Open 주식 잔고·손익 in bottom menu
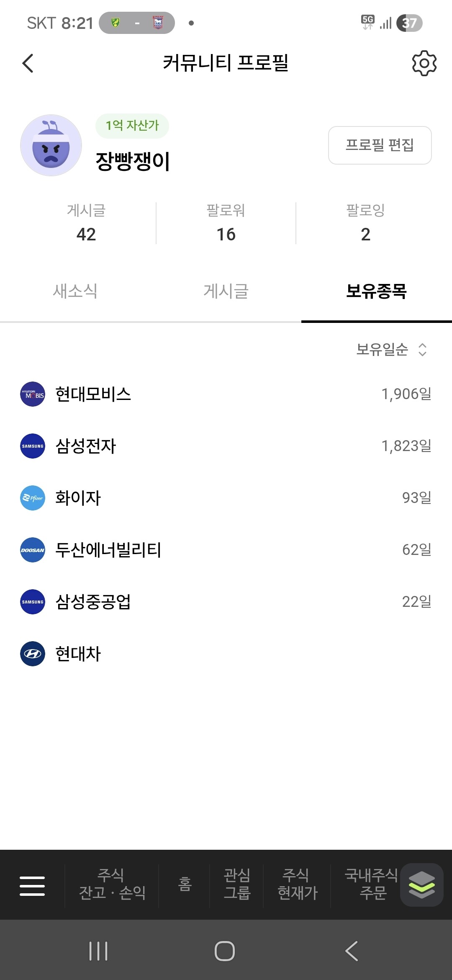This screenshot has height=980, width=452. pos(112,884)
